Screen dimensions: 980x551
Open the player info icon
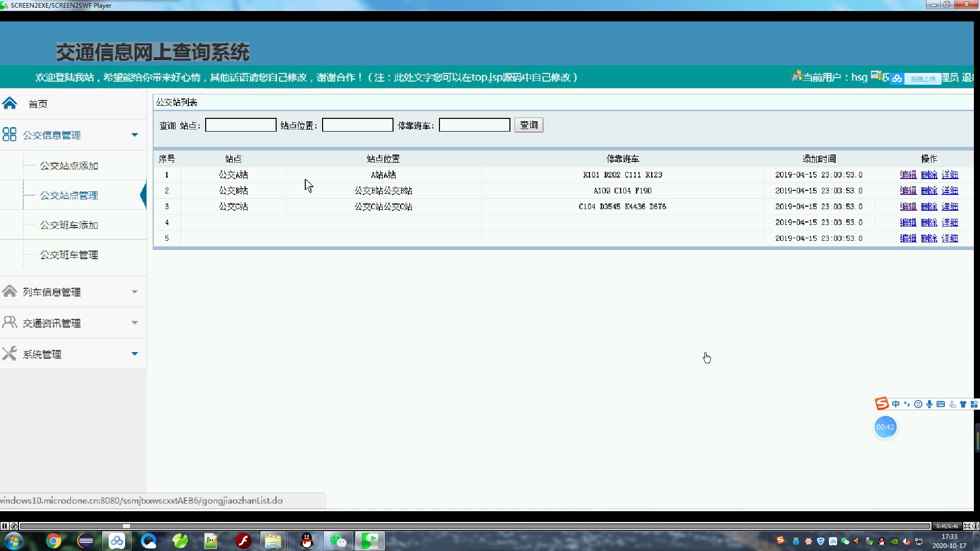pyautogui.click(x=975, y=526)
